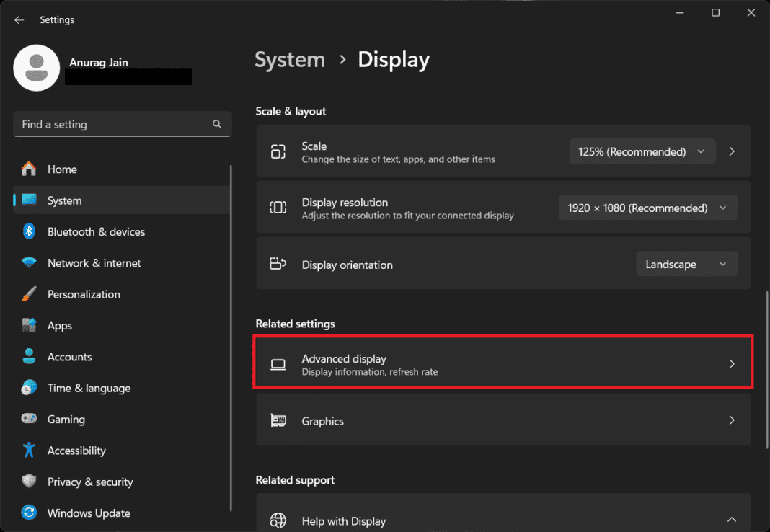Click the Gaming controller icon

(29, 419)
